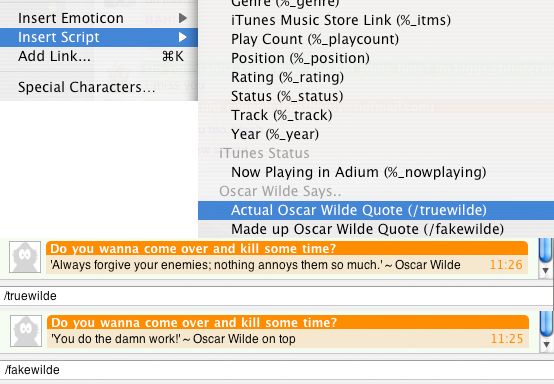This screenshot has height=384, width=554.
Task: Click the message input field containing /truewilde
Action: [x=277, y=296]
